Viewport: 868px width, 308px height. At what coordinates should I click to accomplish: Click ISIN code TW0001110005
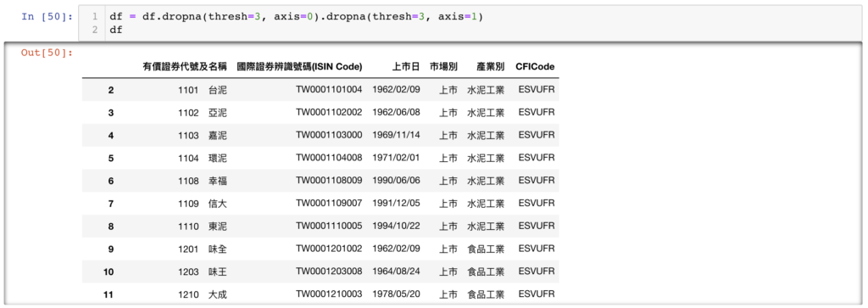[329, 226]
